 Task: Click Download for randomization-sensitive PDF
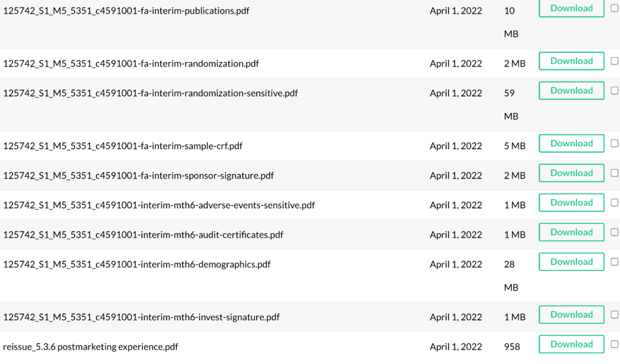571,91
